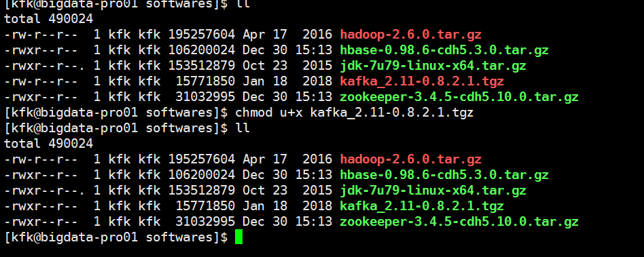This screenshot has height=257, width=644.
Task: Click the 'll' command typed after chmod
Action: point(243,128)
